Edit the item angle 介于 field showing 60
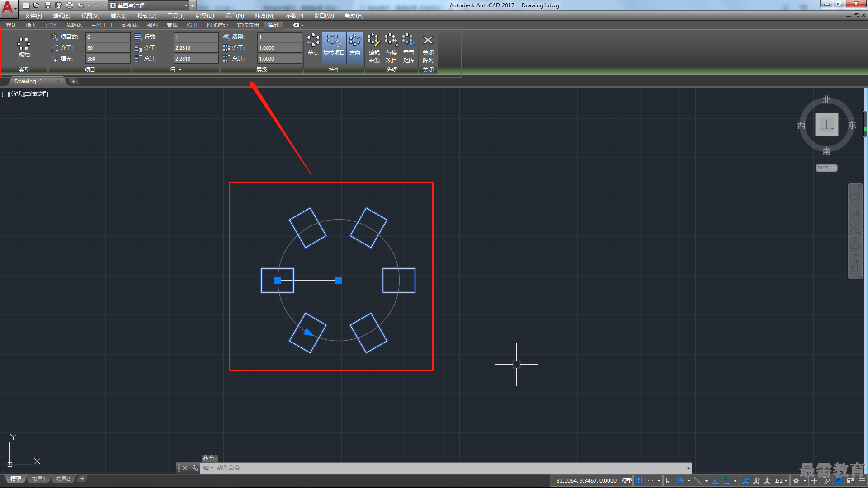868x488 pixels. (x=108, y=48)
